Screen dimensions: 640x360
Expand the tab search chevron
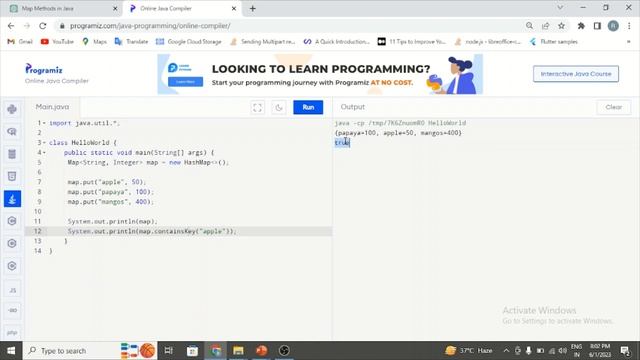coord(560,8)
